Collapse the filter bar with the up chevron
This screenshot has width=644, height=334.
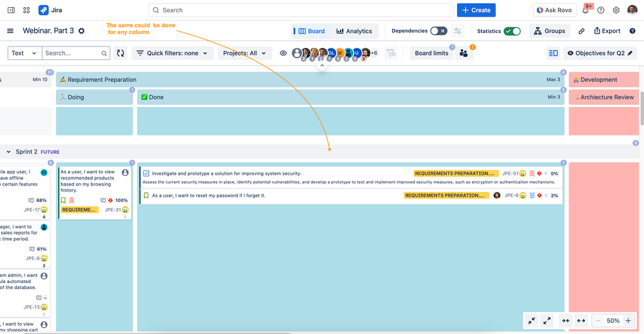pos(322,65)
